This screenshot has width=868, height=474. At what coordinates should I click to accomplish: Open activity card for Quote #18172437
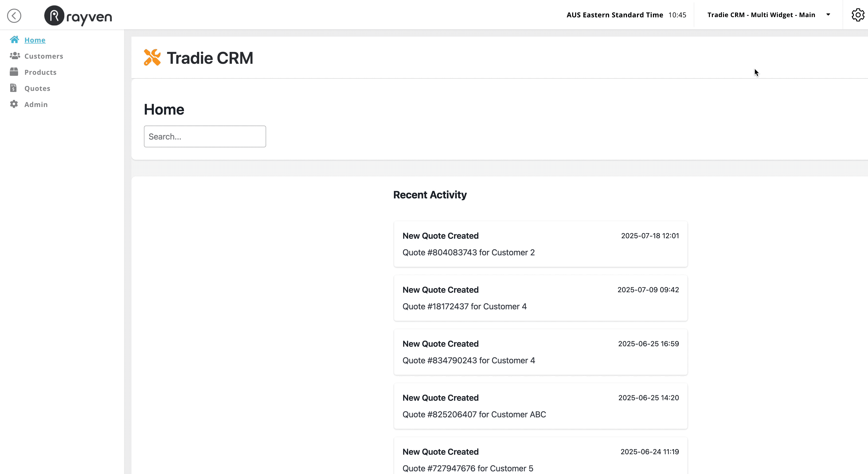pyautogui.click(x=541, y=298)
